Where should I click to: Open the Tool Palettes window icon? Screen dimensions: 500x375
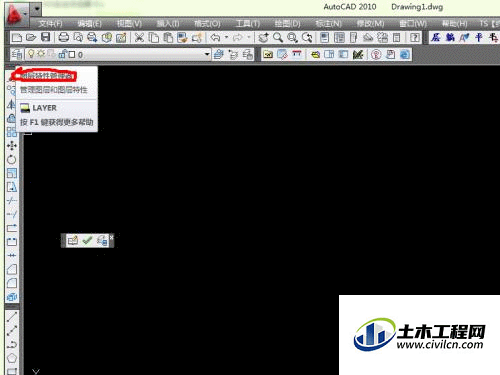[353, 37]
